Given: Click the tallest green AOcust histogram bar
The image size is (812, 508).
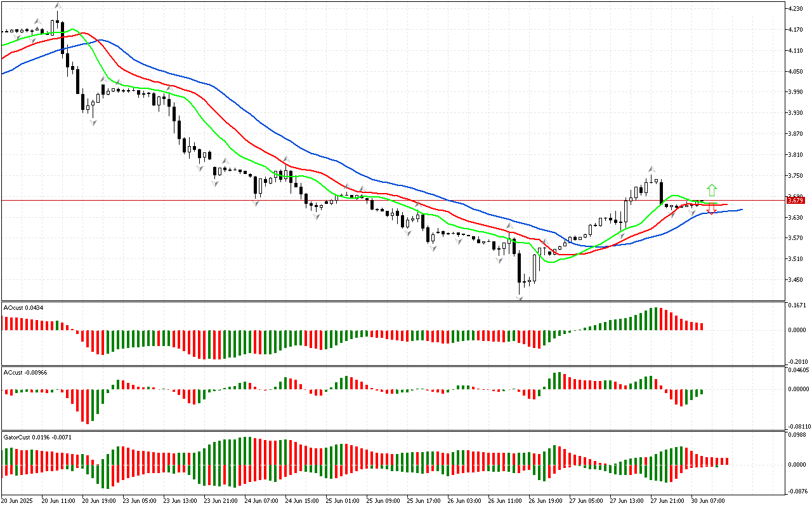Looking at the screenshot, I should point(653,319).
